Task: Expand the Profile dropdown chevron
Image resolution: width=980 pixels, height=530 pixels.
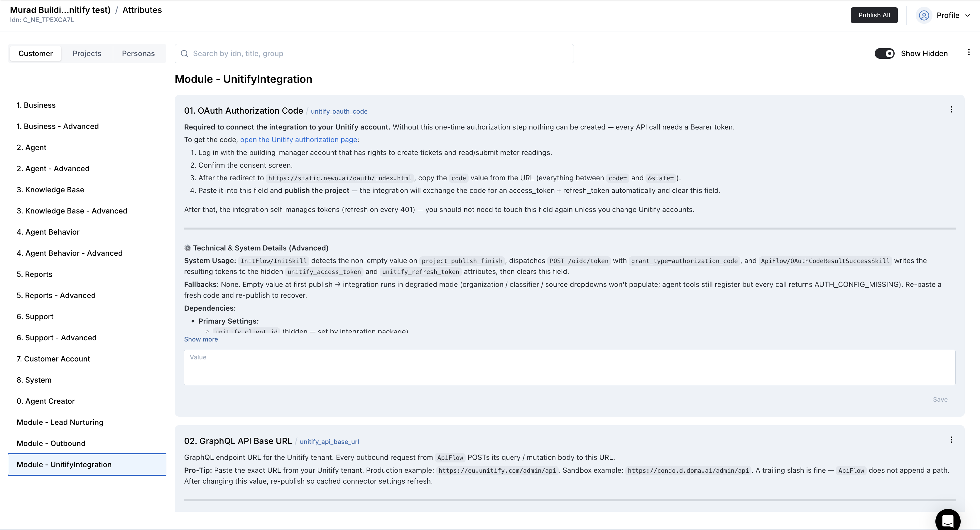Action: pos(967,16)
